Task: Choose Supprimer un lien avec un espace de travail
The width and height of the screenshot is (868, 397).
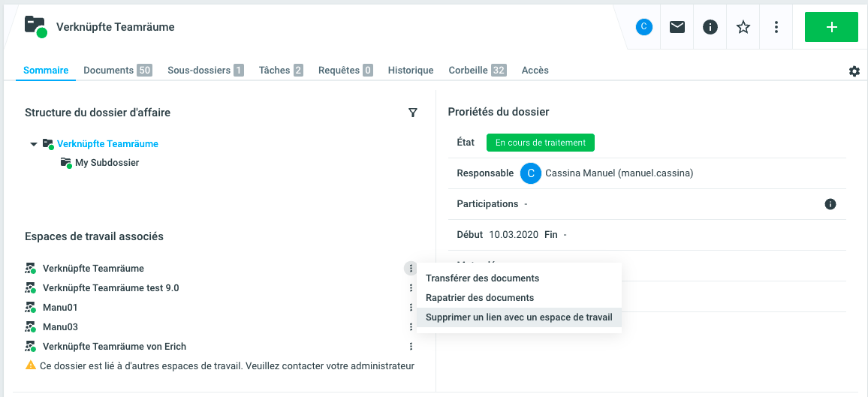Action: [x=519, y=317]
